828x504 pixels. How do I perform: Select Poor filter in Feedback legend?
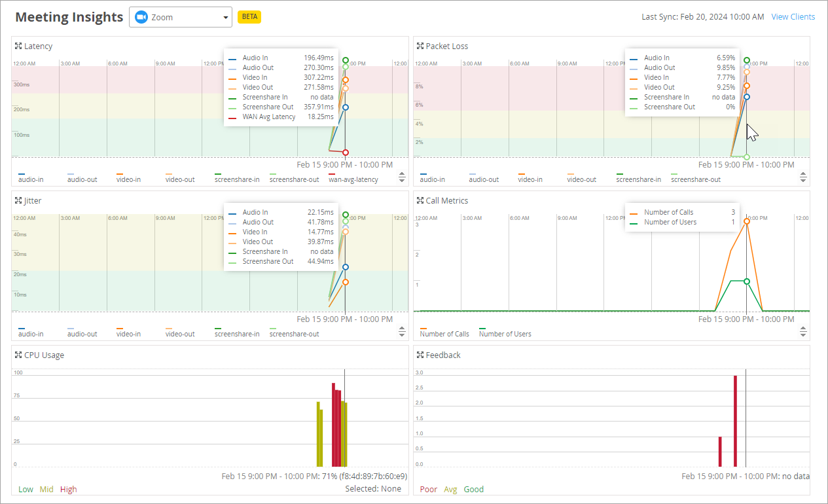(429, 489)
